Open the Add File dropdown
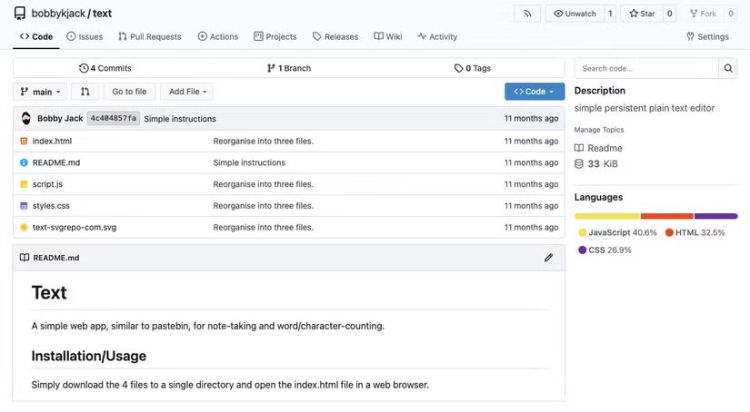This screenshot has height=412, width=750. tap(188, 92)
